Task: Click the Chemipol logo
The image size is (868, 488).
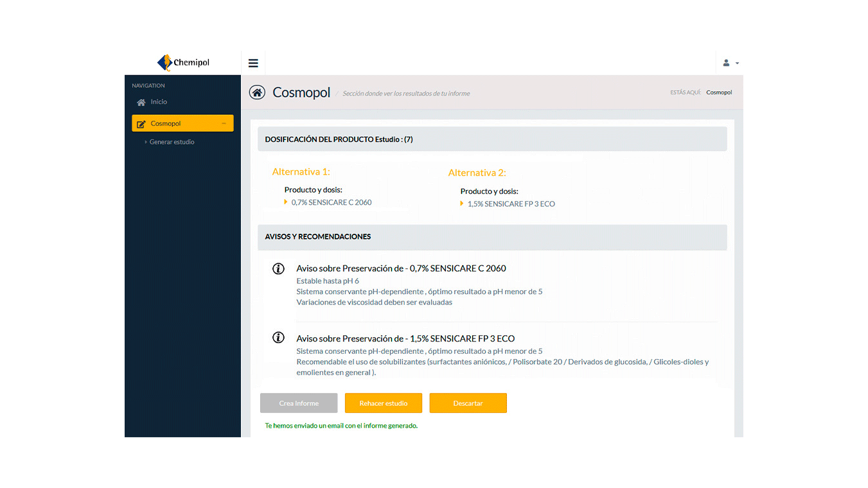Action: [183, 62]
